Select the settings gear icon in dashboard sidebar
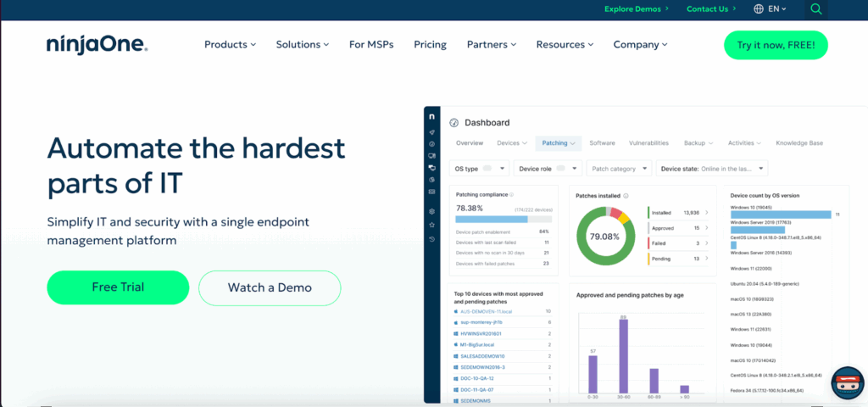The width and height of the screenshot is (868, 407). (x=432, y=211)
